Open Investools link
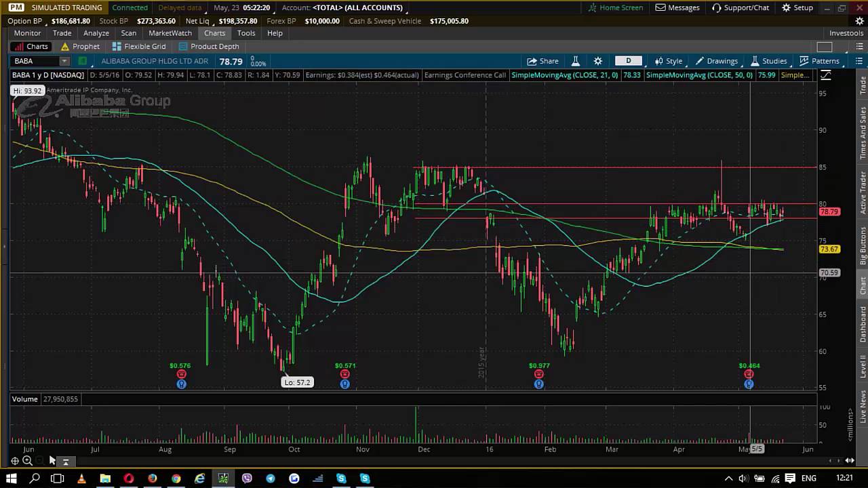The image size is (868, 488). pyautogui.click(x=846, y=33)
